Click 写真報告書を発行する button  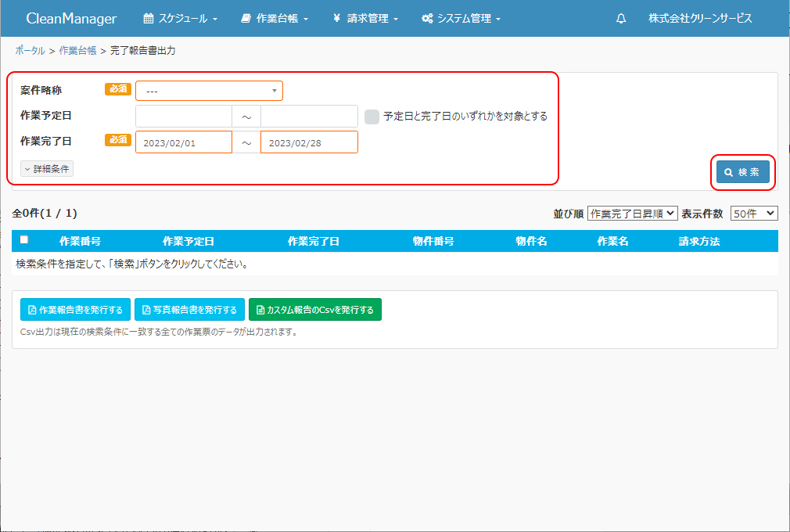pyautogui.click(x=190, y=310)
